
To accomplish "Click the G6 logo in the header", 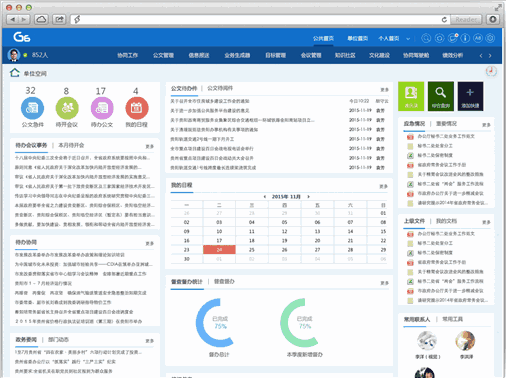I will tap(22, 37).
